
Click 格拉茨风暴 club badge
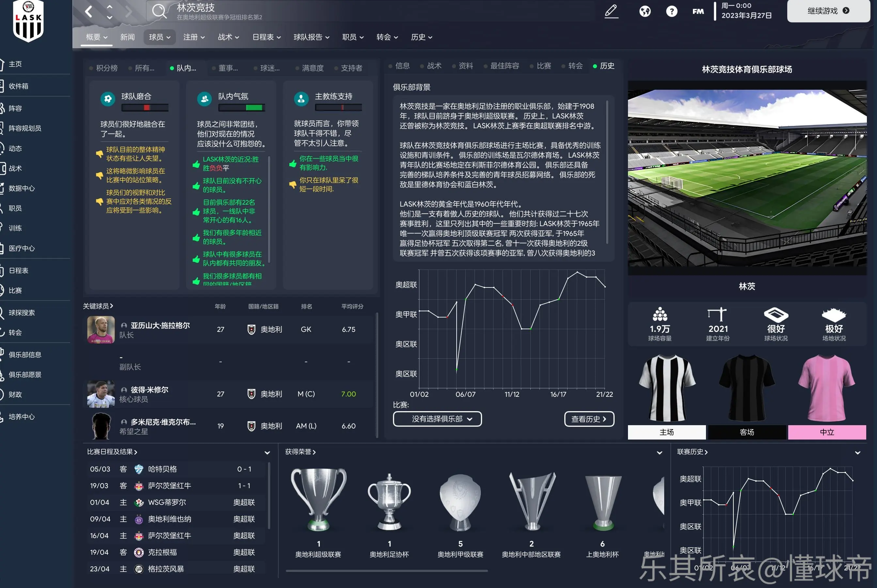point(139,569)
